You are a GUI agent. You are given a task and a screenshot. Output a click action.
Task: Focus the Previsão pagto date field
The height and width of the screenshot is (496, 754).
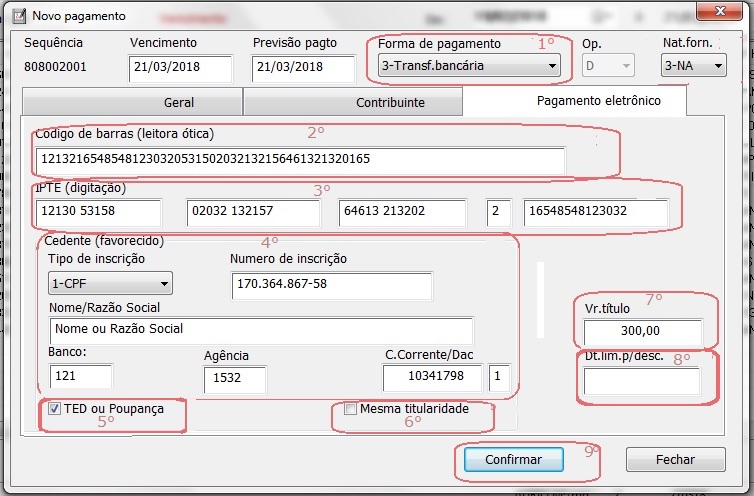pos(303,68)
